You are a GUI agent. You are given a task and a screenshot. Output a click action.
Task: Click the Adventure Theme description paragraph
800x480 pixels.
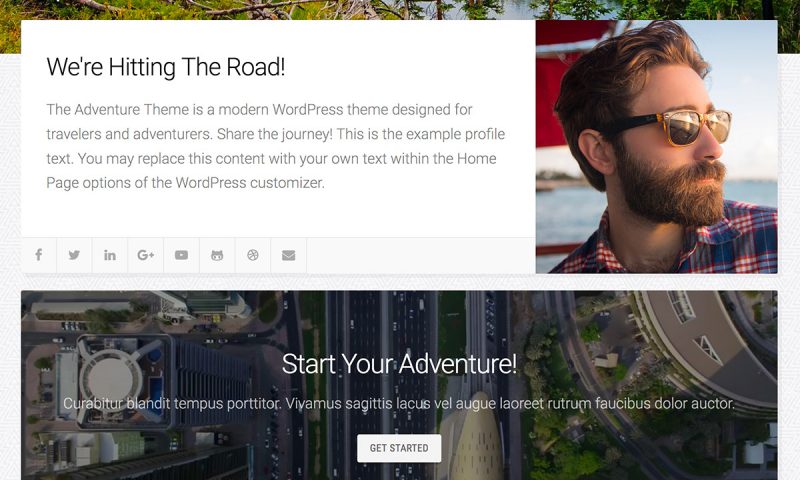click(276, 146)
